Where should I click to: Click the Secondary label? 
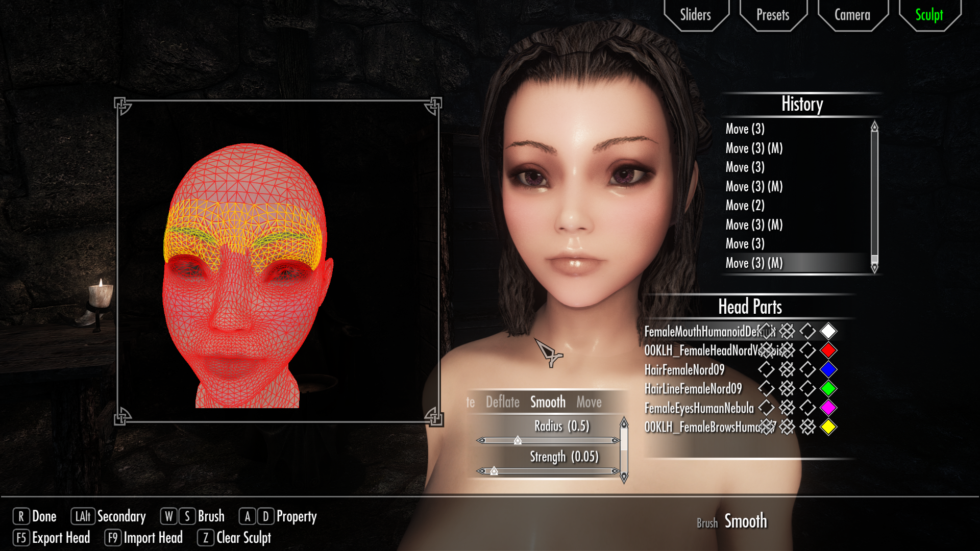[121, 516]
